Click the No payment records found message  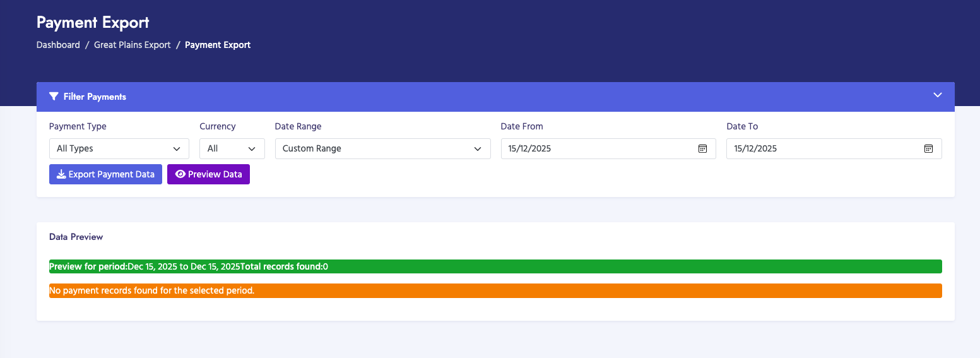pos(495,290)
